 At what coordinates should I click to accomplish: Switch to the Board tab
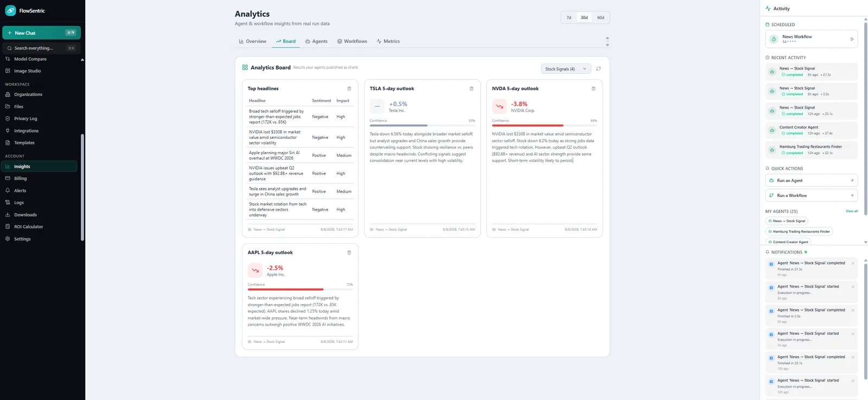click(x=286, y=41)
